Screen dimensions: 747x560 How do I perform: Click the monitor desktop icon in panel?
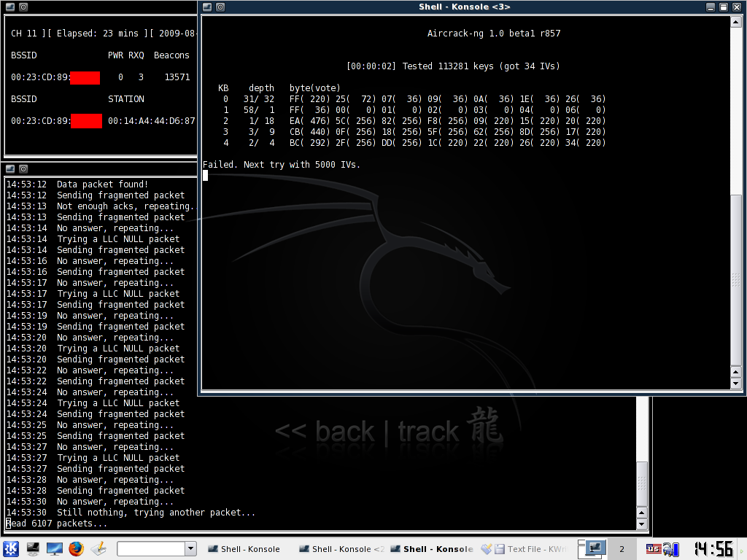point(54,549)
